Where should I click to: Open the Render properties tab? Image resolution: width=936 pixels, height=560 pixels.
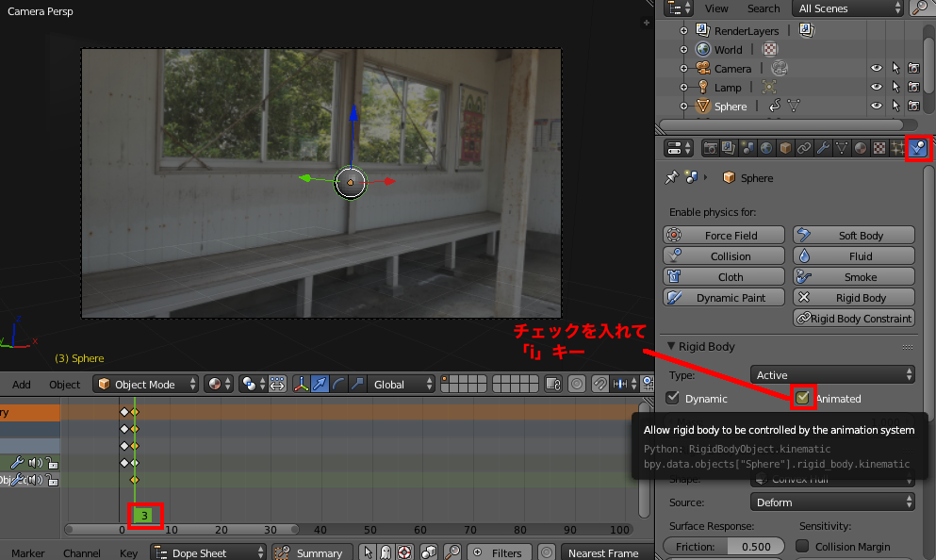710,148
